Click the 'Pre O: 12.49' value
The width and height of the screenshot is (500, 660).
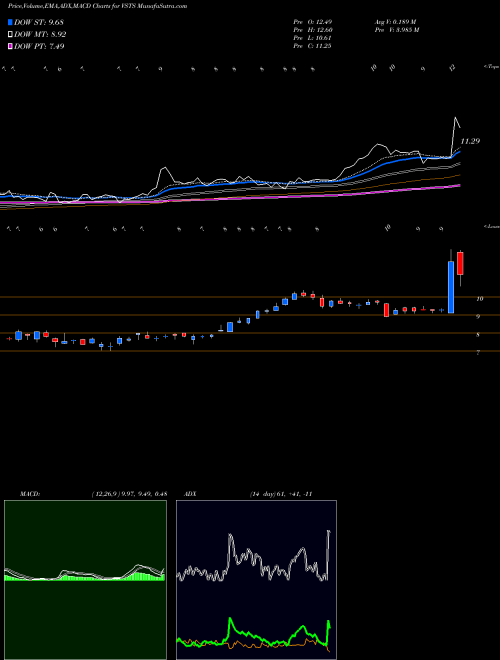(x=312, y=22)
